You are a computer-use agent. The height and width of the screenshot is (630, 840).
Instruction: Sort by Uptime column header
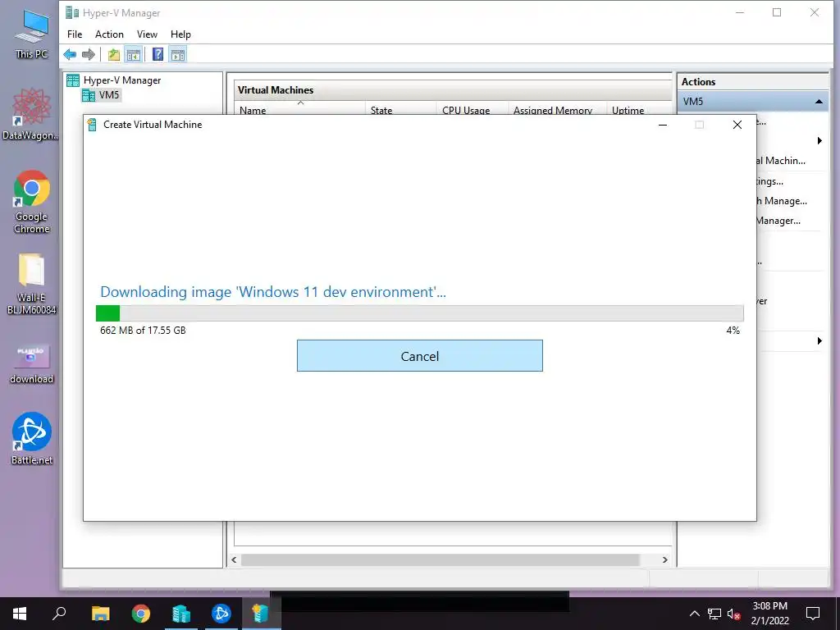638,110
